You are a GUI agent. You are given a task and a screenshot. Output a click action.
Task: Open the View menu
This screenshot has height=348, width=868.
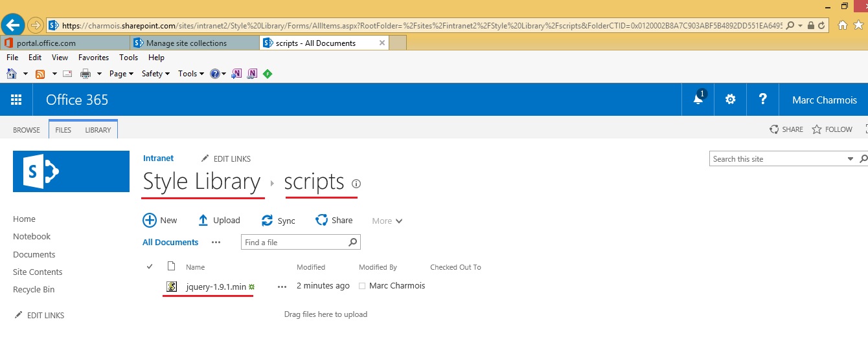pos(60,58)
